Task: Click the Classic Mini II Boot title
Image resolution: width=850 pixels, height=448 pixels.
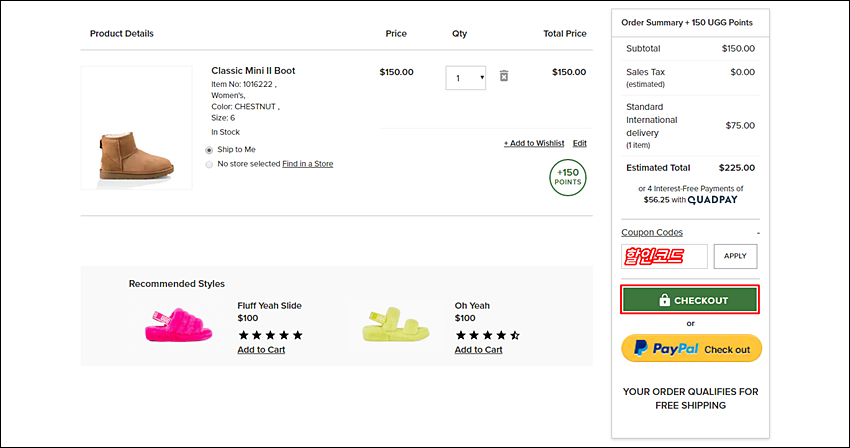Action: [x=253, y=71]
